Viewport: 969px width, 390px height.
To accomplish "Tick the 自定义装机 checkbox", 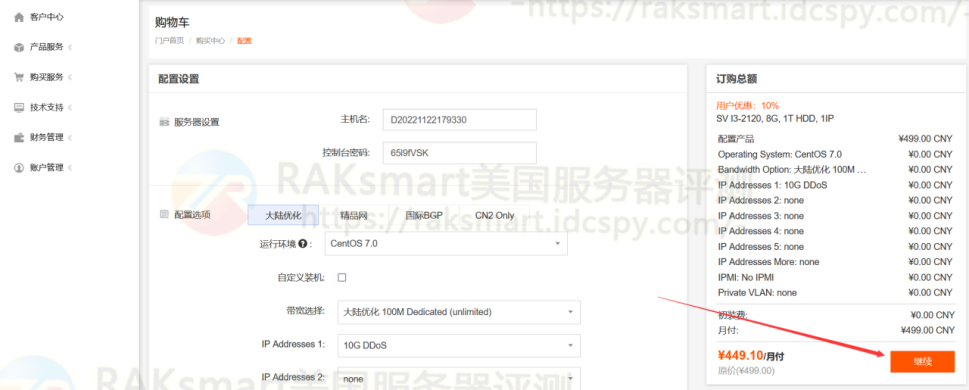I will click(342, 278).
